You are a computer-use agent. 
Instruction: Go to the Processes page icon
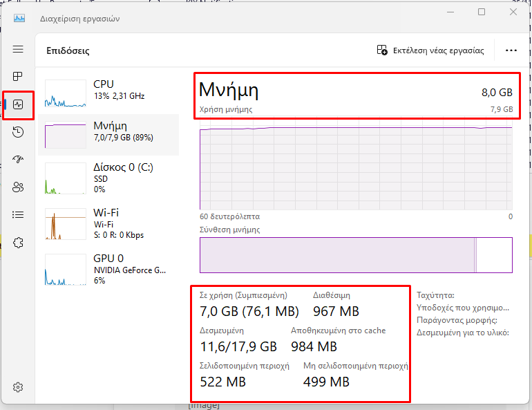click(x=19, y=77)
